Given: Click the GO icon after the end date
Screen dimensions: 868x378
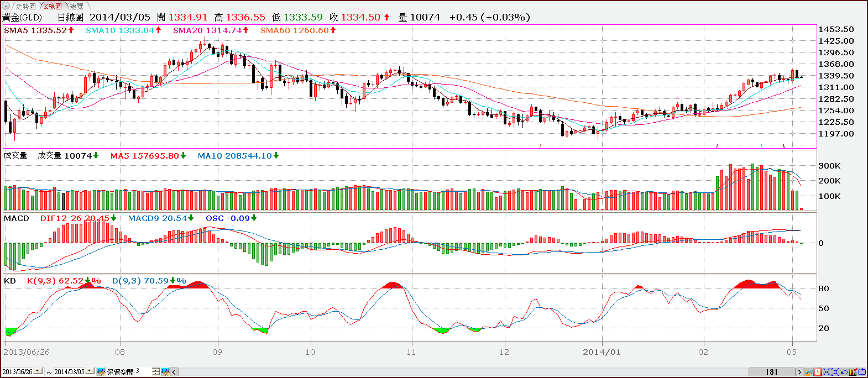Looking at the screenshot, I should (101, 371).
